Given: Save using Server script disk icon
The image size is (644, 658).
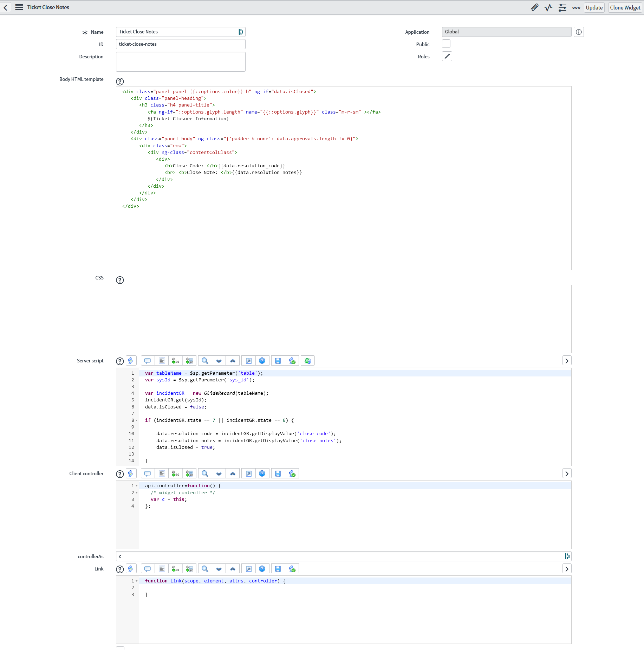Looking at the screenshot, I should point(278,361).
